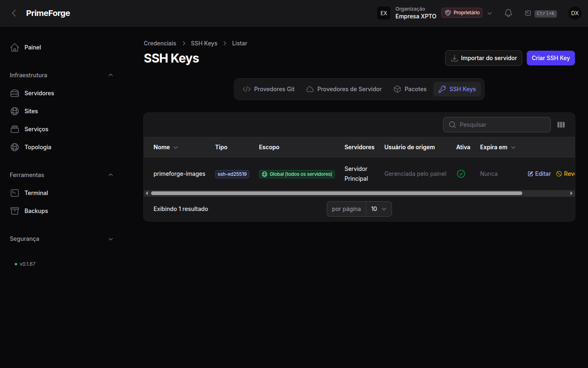
Task: Select the SSH Keys tab
Action: (457, 89)
